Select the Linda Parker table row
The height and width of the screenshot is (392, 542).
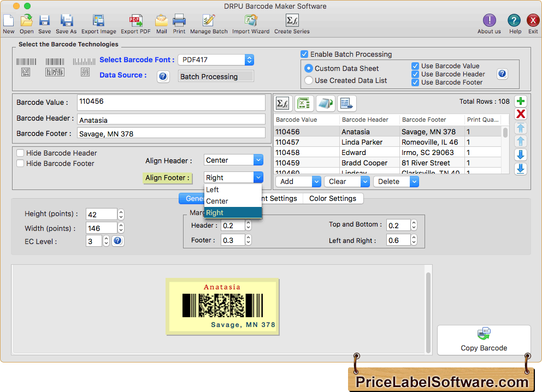click(387, 142)
